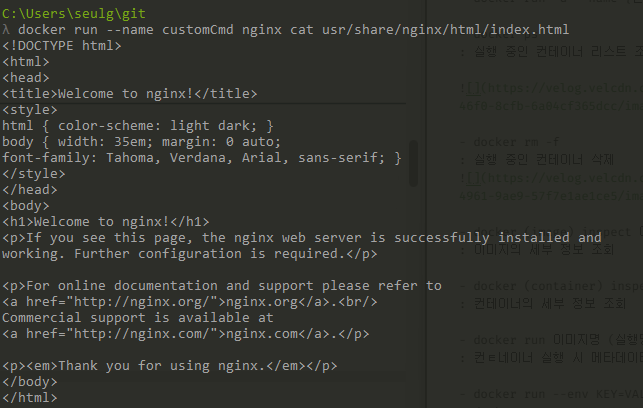Click the Welcome to nginx! title line
Viewport: 643px width, 408px height.
(x=130, y=93)
